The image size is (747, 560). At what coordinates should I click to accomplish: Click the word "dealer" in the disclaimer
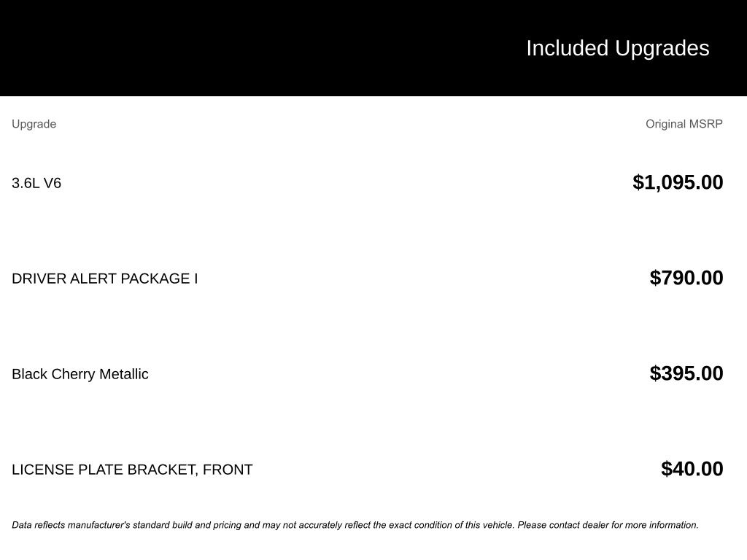tap(596, 525)
